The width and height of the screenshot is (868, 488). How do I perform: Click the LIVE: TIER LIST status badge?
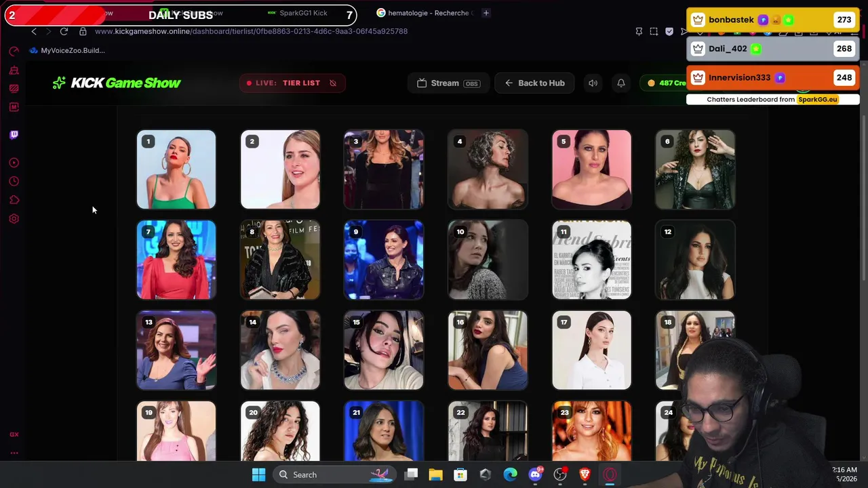pyautogui.click(x=292, y=83)
